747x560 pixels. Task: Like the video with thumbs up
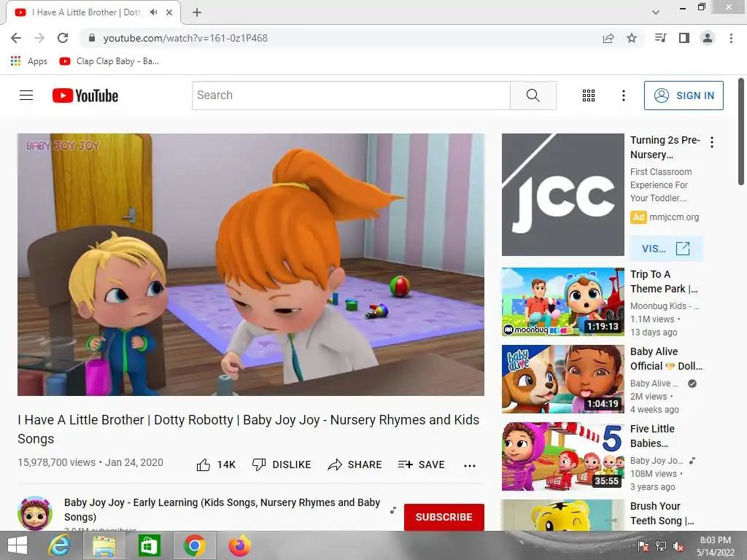(216, 464)
